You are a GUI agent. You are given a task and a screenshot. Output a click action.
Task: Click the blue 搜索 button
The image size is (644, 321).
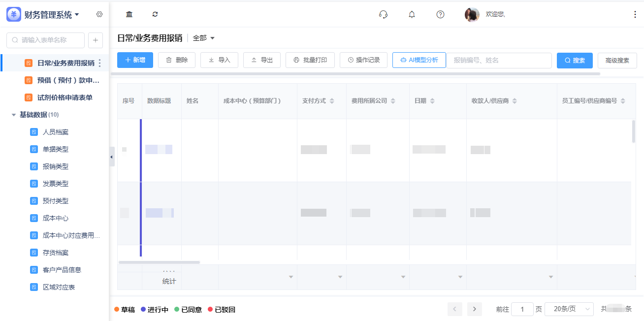[x=575, y=61]
